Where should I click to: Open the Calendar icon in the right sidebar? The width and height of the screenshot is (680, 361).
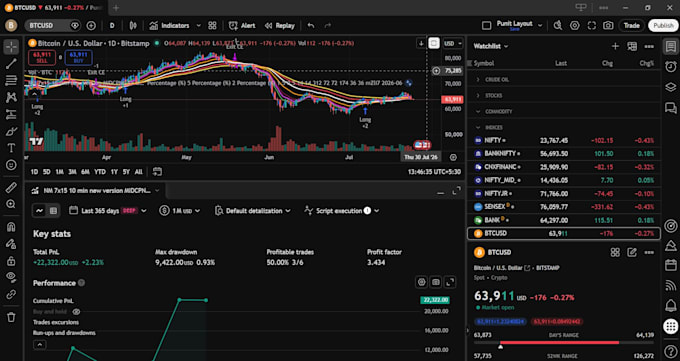coord(670,265)
